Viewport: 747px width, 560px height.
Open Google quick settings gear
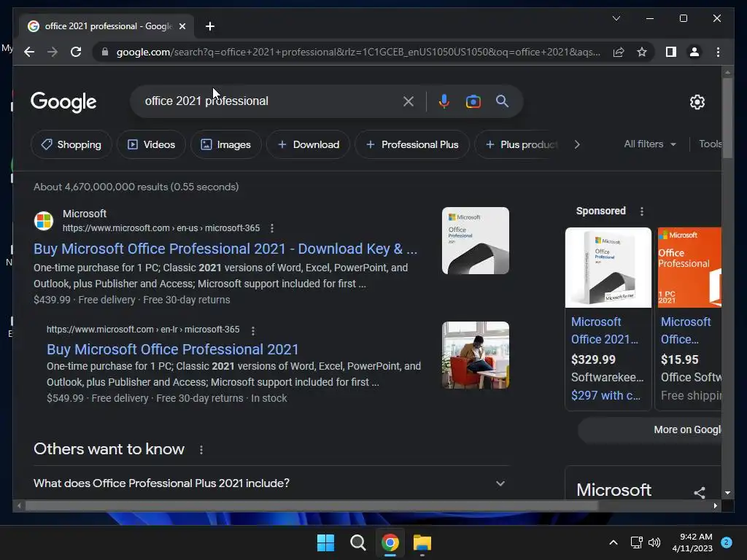(697, 101)
